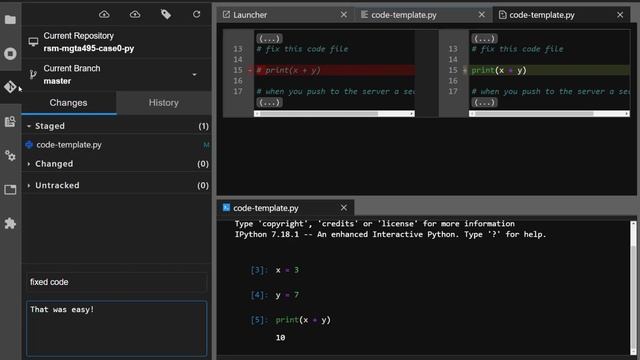This screenshot has height=360, width=640.
Task: Expand collapsed lines above line 13 in right diff
Action: [484, 38]
